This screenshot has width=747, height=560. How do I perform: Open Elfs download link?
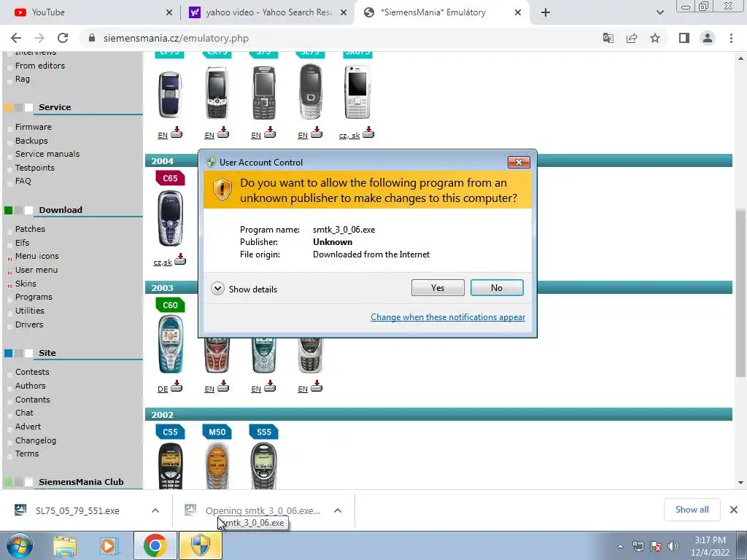[22, 243]
